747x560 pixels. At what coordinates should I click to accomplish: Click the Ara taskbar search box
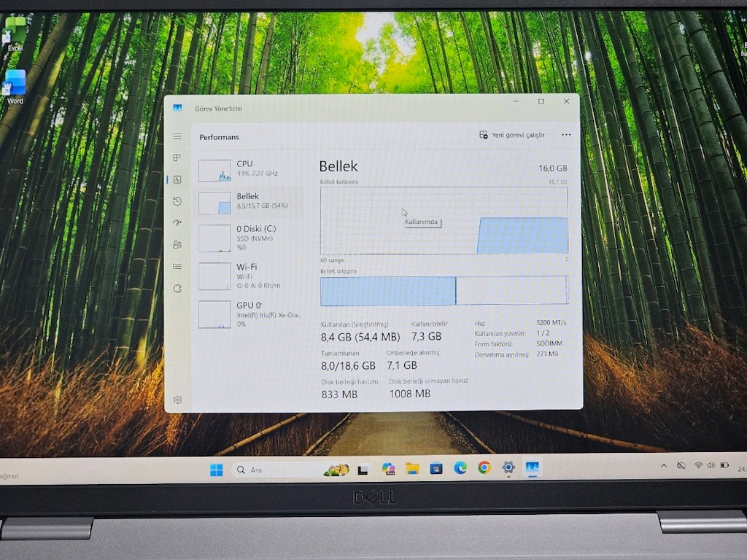coord(292,470)
